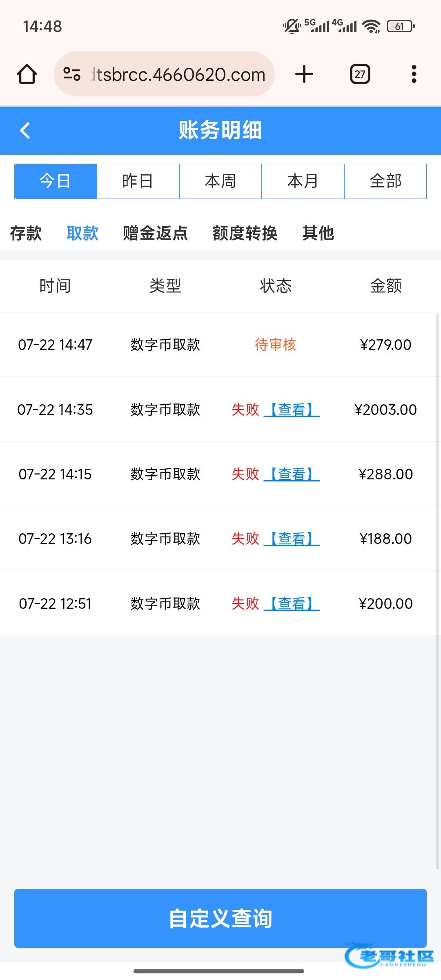Switch to 本周 date filter

coord(220,181)
